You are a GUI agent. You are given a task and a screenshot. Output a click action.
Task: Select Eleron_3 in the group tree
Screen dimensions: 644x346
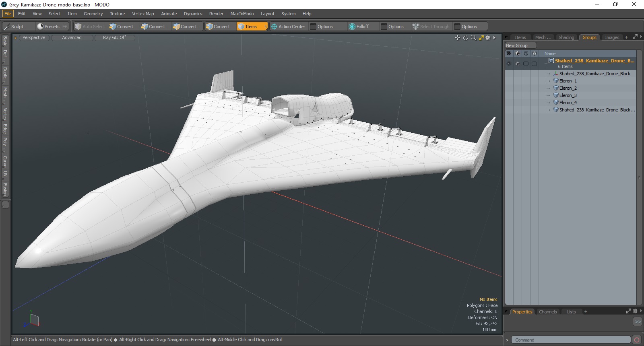tap(568, 95)
